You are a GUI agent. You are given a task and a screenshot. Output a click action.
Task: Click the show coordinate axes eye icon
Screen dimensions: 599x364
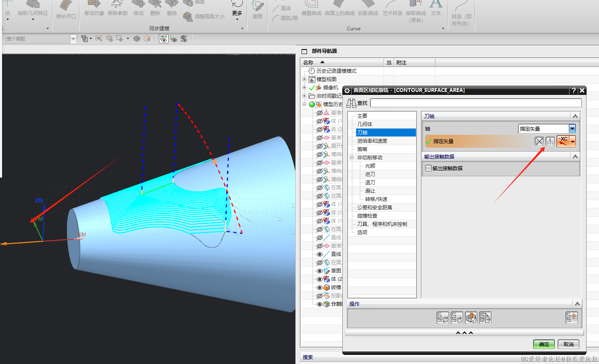tap(174, 39)
